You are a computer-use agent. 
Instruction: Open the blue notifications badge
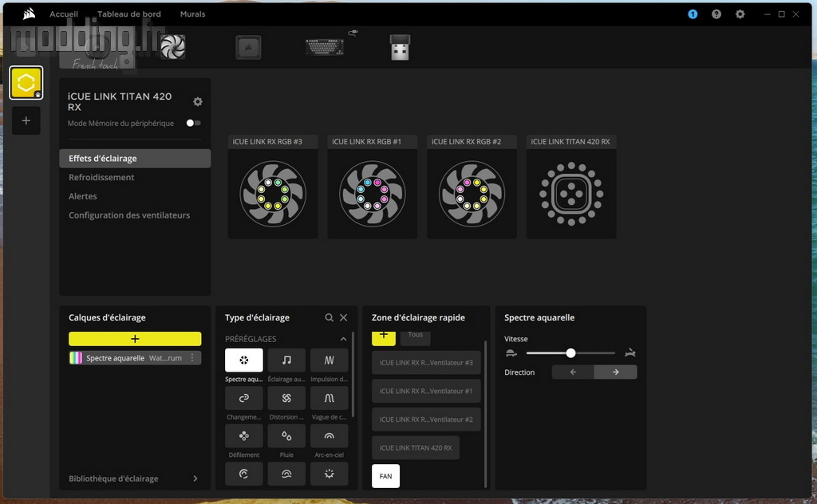click(x=693, y=14)
